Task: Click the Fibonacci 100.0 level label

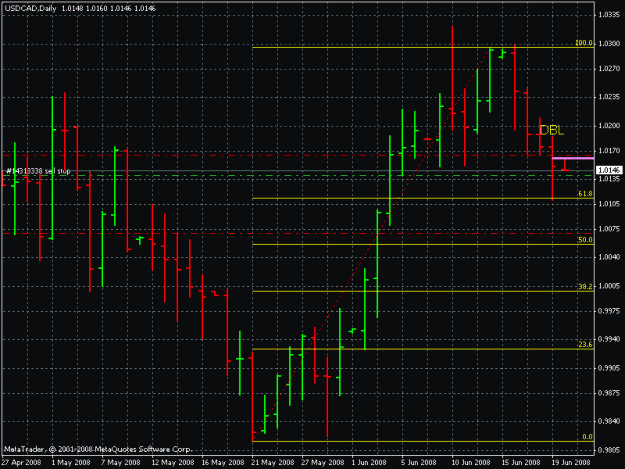Action: click(x=584, y=43)
